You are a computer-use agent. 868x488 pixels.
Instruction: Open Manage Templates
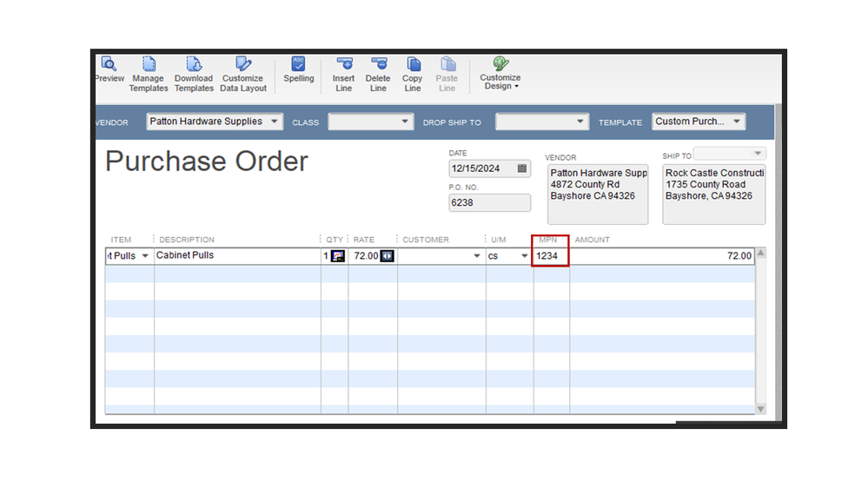[149, 74]
